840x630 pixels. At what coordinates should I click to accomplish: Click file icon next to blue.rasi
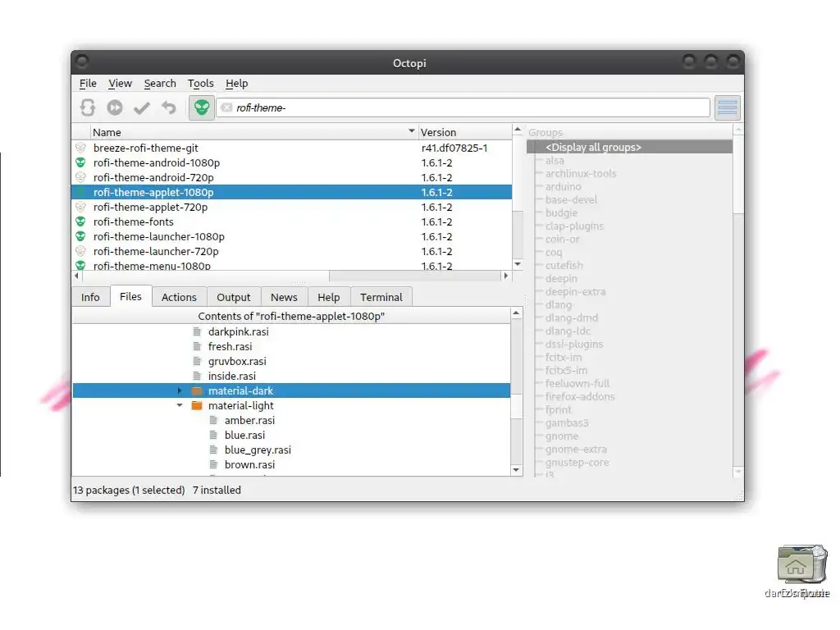214,435
